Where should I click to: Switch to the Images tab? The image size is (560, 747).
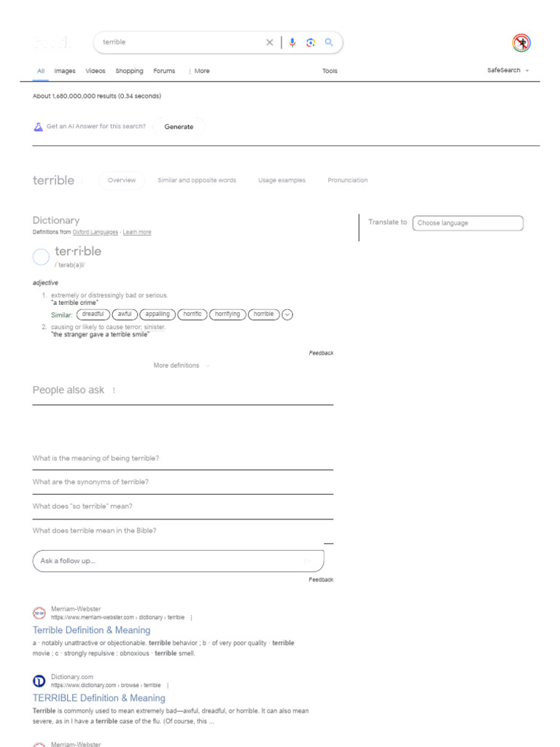[65, 71]
